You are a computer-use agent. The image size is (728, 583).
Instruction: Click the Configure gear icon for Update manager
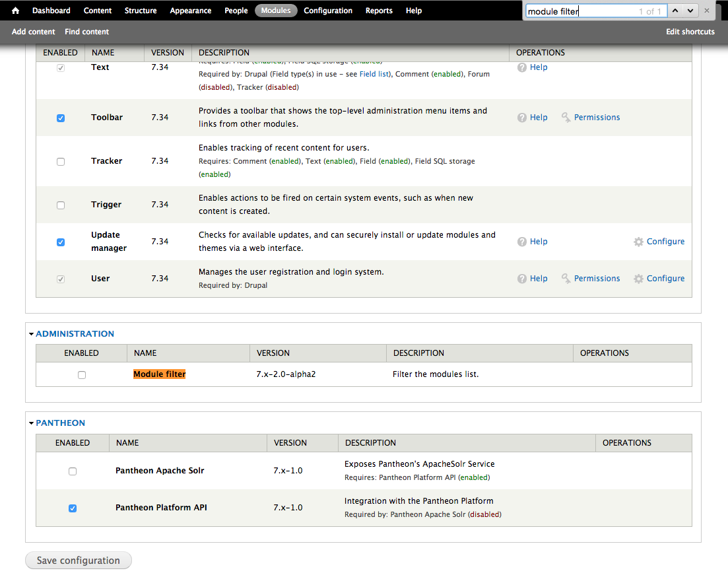pos(639,242)
